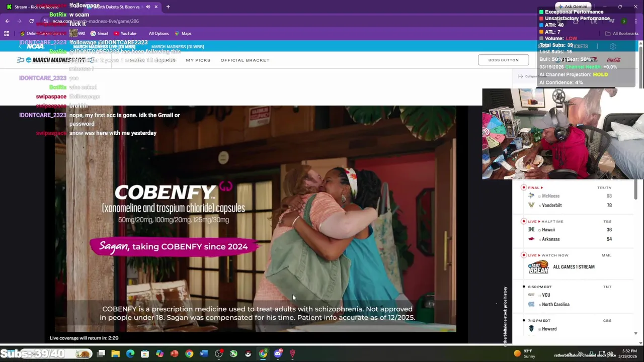
Task: Go back using the browser back arrow
Action: click(7, 21)
